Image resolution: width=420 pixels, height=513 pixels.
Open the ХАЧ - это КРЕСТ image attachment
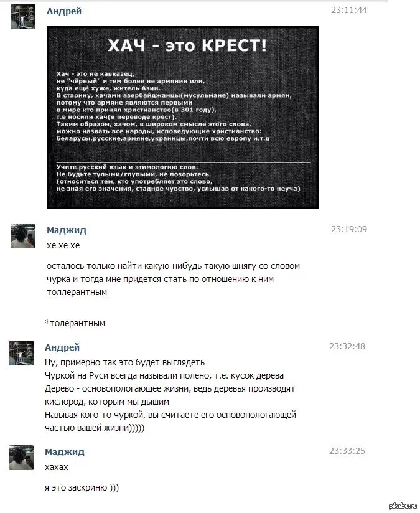(182, 118)
